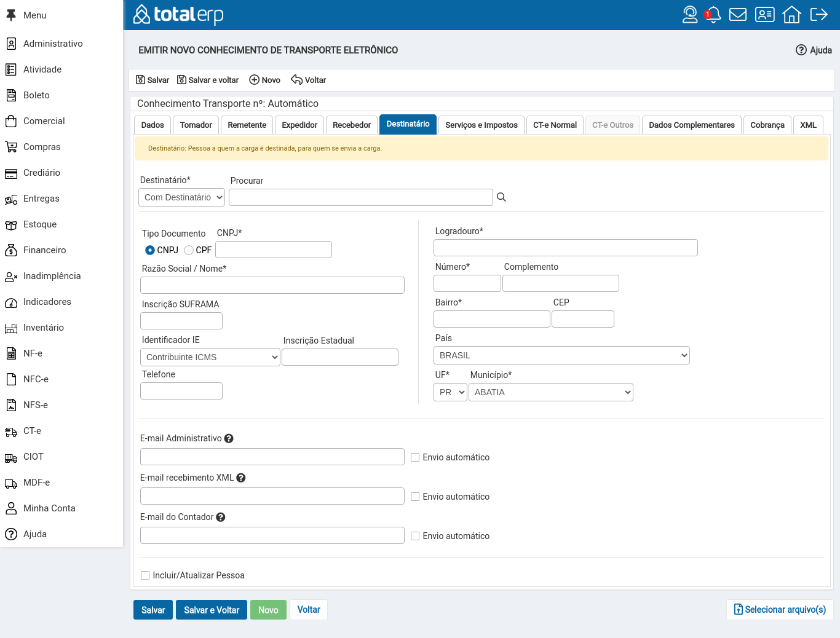Click blue Salvar e Voltar button at bottom
Image resolution: width=840 pixels, height=638 pixels.
pos(212,610)
